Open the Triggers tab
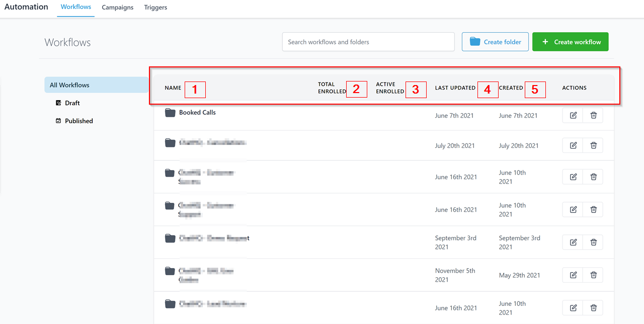Screen dimensions: 644x324 pyautogui.click(x=155, y=8)
